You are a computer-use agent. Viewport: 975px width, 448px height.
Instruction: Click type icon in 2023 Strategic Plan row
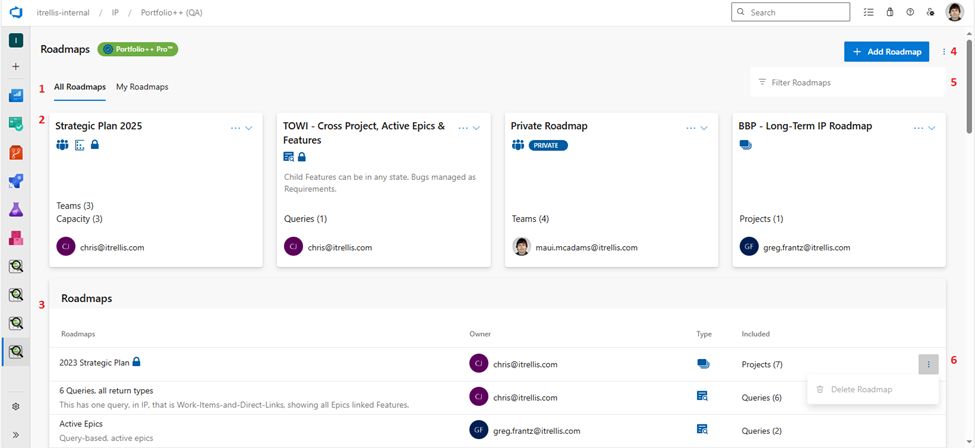[x=703, y=363]
